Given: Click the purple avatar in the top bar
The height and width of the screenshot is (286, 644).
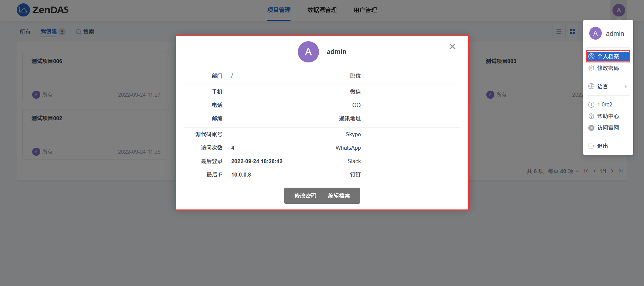Looking at the screenshot, I should coord(619,10).
